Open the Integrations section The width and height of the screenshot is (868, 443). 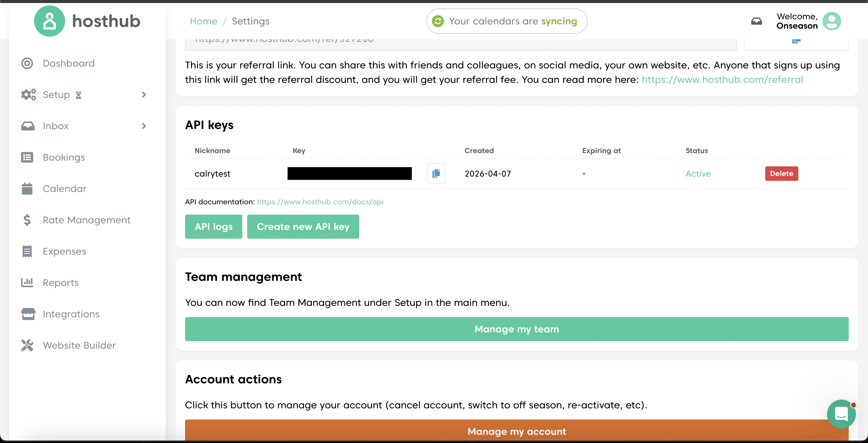click(71, 314)
